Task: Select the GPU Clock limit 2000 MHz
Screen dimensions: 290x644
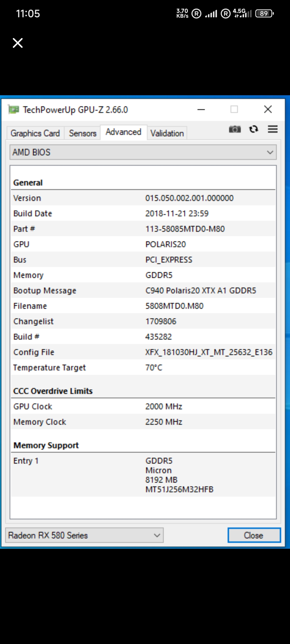Action: [164, 407]
